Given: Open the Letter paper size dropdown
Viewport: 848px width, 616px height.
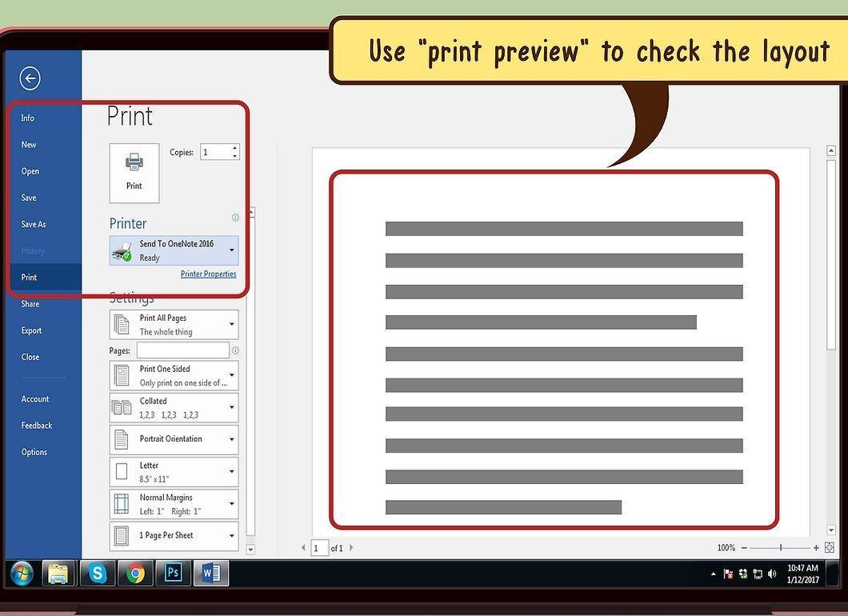Looking at the screenshot, I should point(174,471).
